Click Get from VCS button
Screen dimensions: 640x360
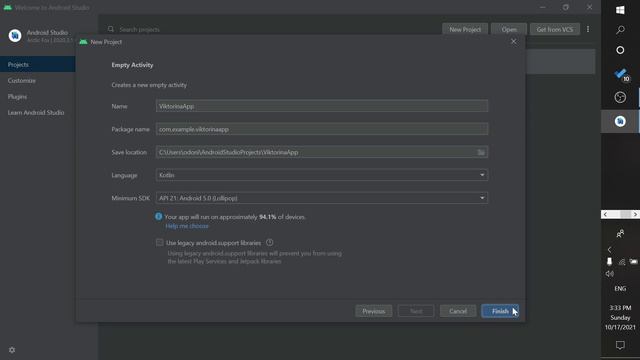coord(555,29)
